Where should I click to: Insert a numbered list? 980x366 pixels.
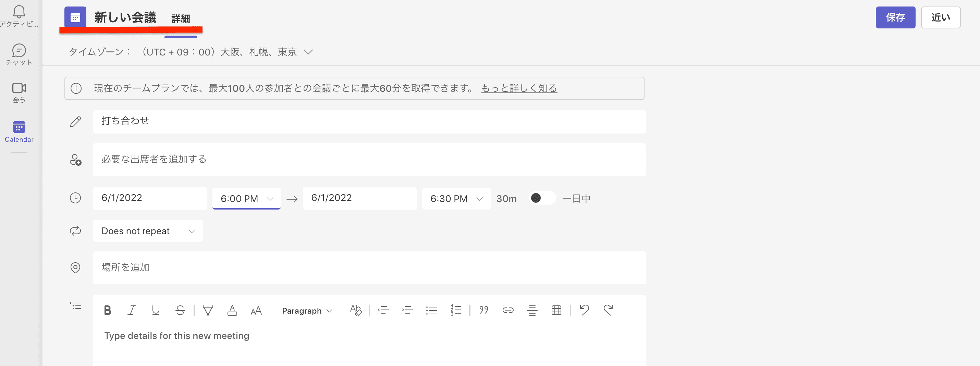pyautogui.click(x=455, y=311)
